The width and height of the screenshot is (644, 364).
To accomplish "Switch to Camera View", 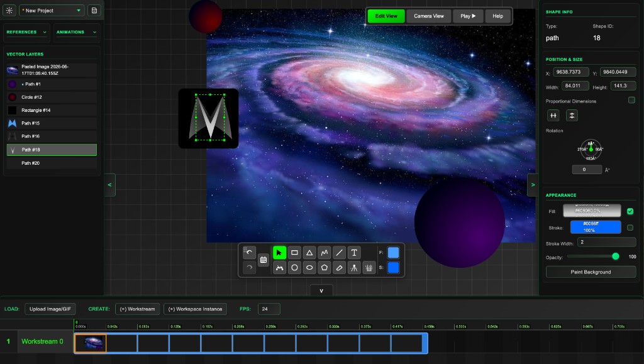I will click(429, 16).
